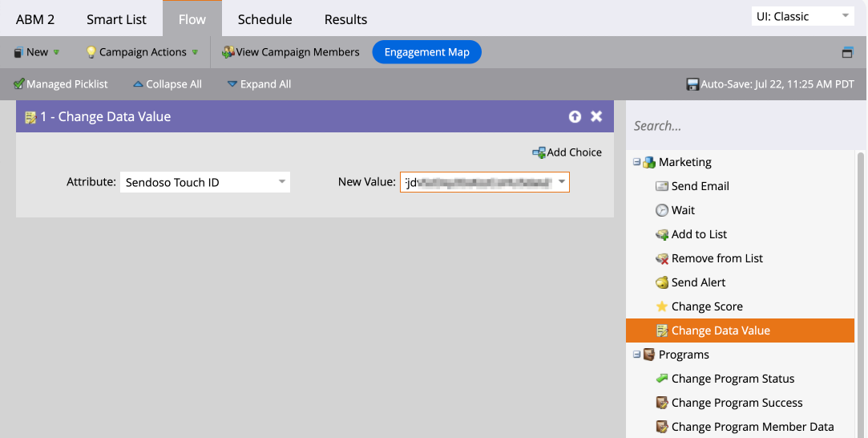This screenshot has width=868, height=438.
Task: Click the Wait clock icon
Action: (661, 210)
